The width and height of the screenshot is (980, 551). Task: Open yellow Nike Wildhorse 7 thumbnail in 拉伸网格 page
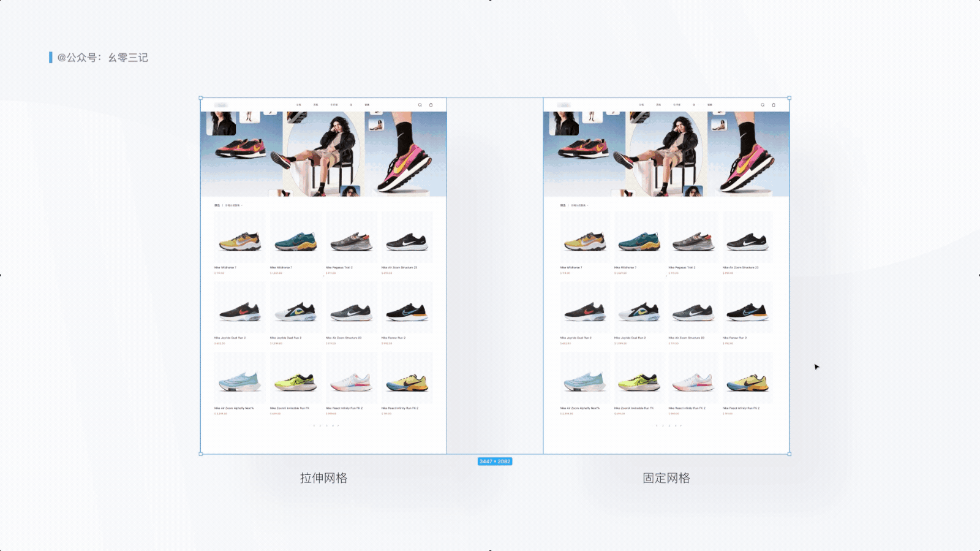[240, 238]
